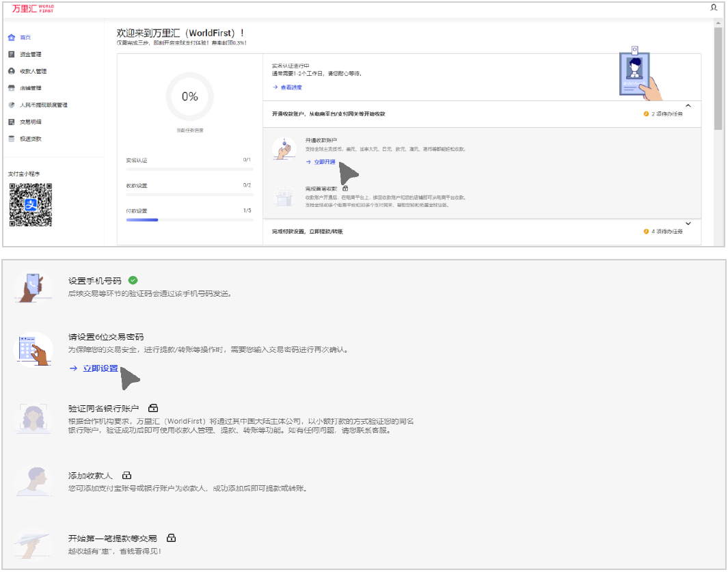Click the 收款设置 progress bar
The height and width of the screenshot is (572, 728).
click(189, 195)
